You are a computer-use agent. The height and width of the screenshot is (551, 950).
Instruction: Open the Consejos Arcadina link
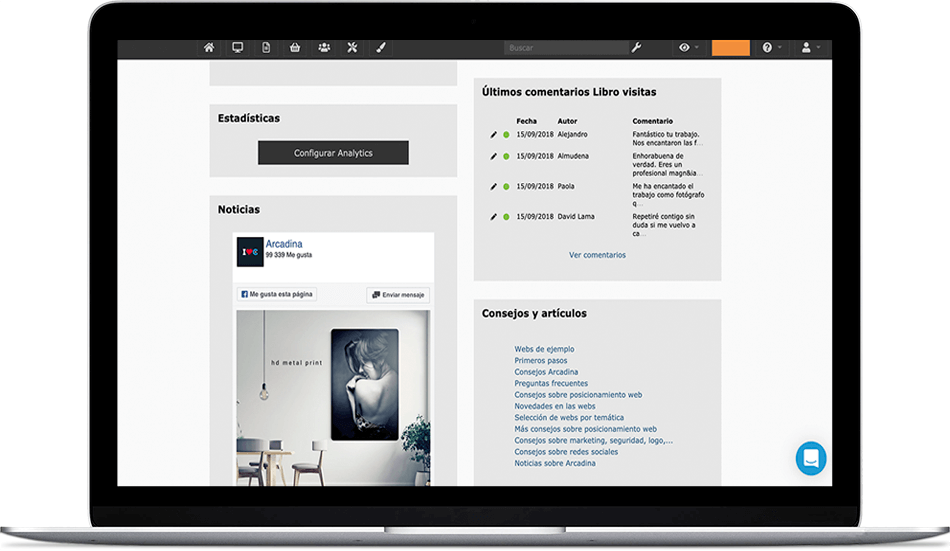[x=546, y=372]
